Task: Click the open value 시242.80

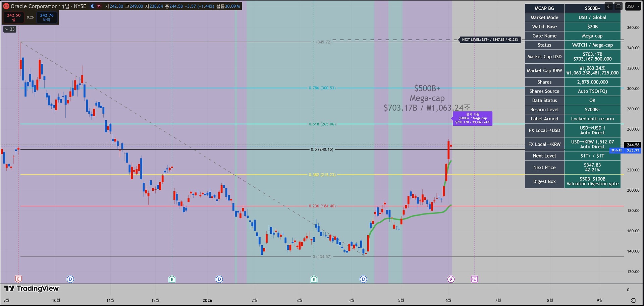Action: [x=114, y=6]
